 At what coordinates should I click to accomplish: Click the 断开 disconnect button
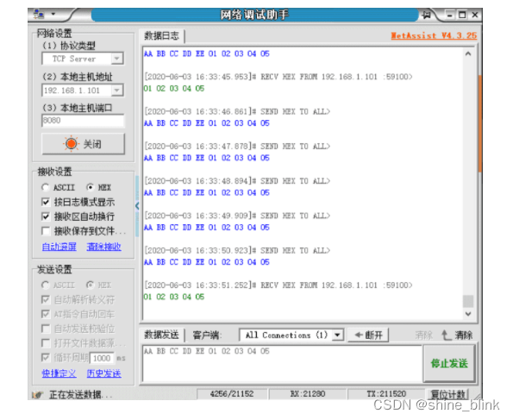click(368, 335)
